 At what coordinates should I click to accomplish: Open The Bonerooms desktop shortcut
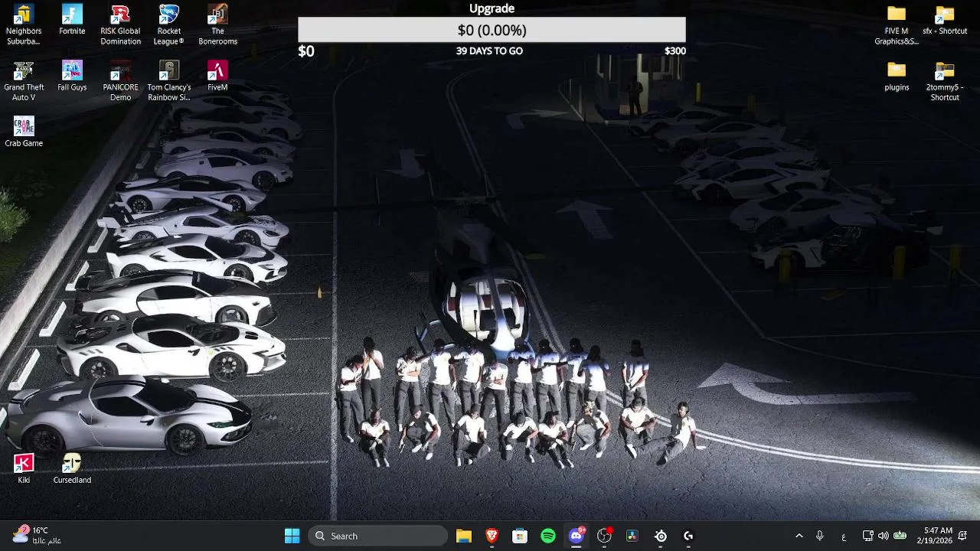coord(217,24)
